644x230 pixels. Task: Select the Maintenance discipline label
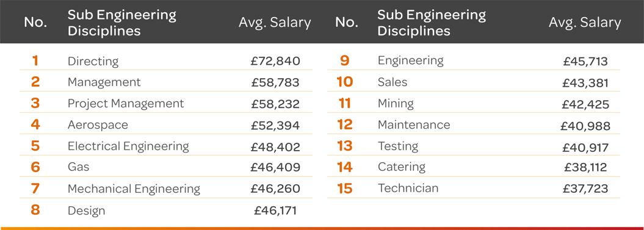(414, 124)
